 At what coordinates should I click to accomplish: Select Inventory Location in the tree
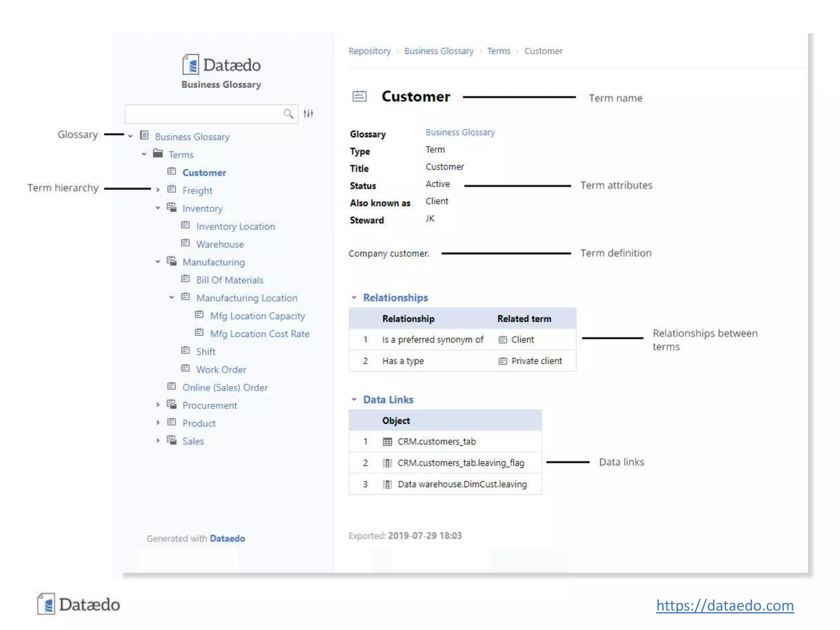point(236,226)
